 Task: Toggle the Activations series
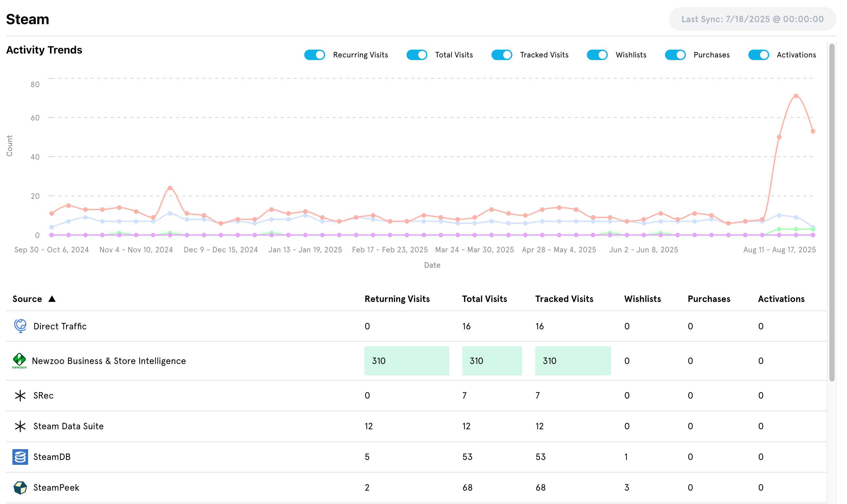click(x=758, y=55)
